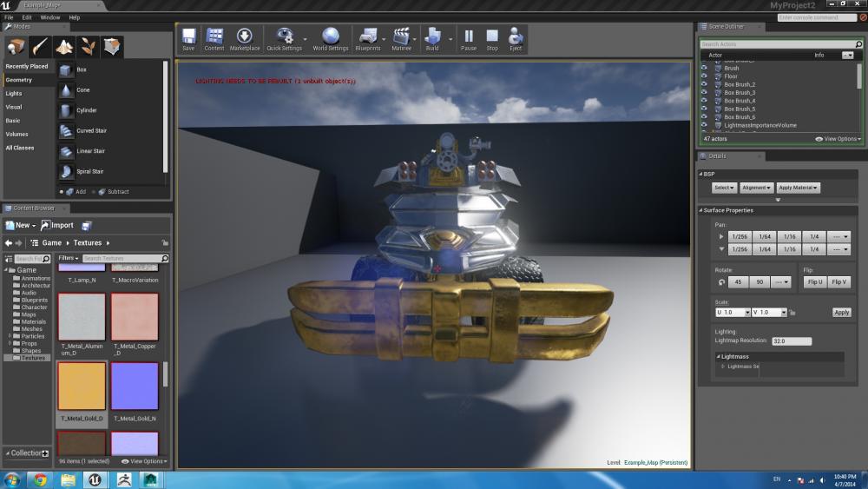Hide the Box Brush_5 actor
This screenshot has width=868, height=489.
coord(704,109)
